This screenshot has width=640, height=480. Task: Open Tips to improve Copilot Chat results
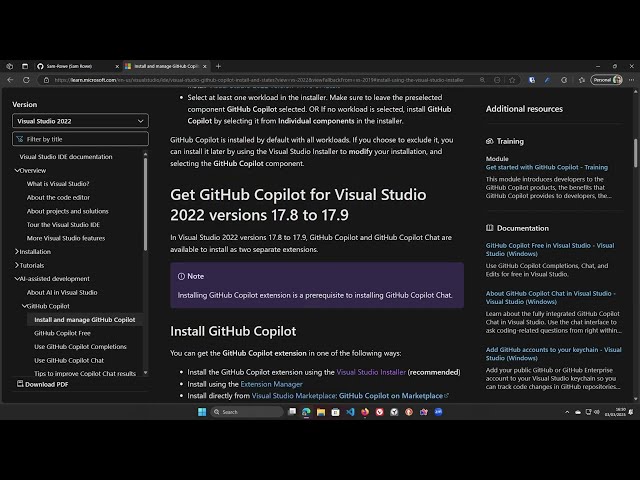85,373
